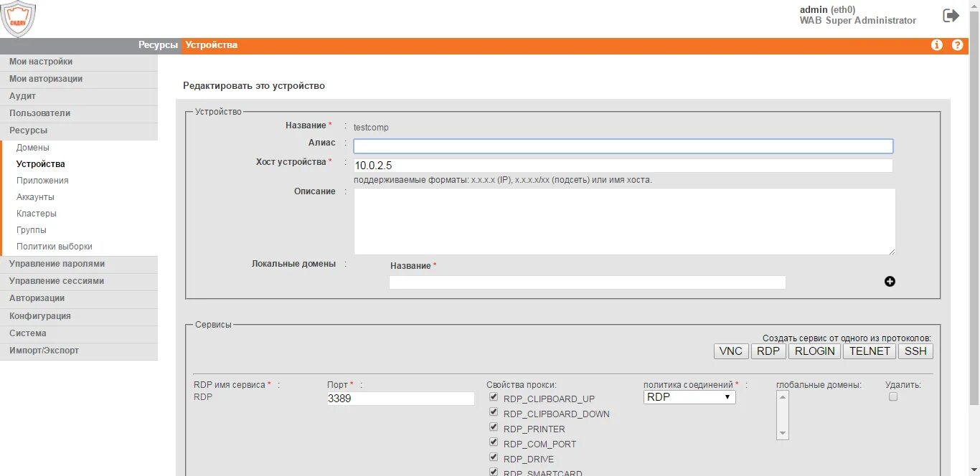Click the глобальные домены list box

tap(783, 415)
